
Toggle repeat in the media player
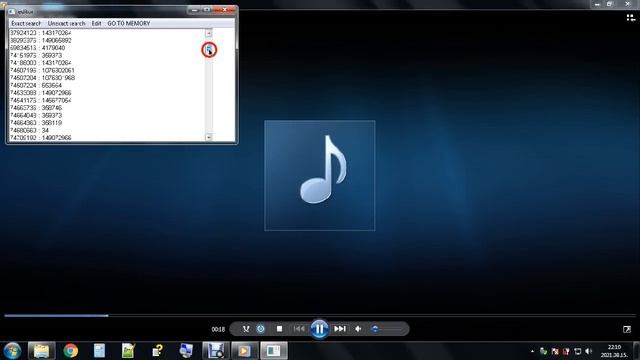(x=261, y=329)
